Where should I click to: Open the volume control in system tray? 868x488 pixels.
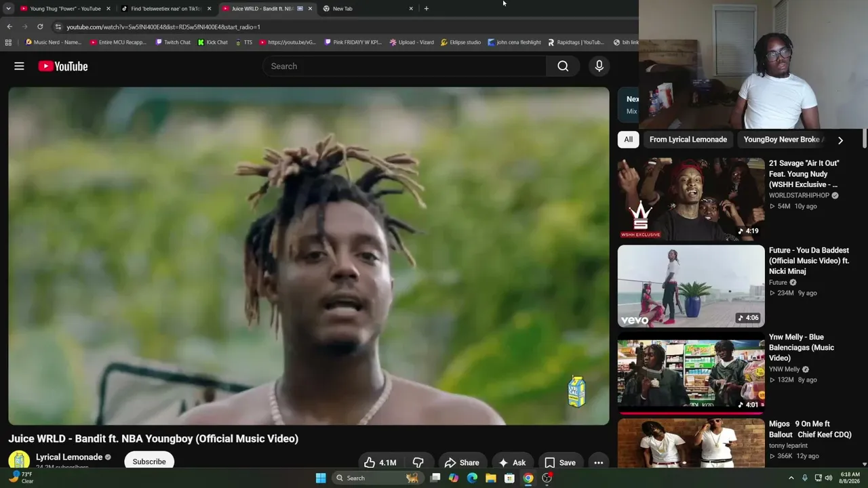click(829, 478)
